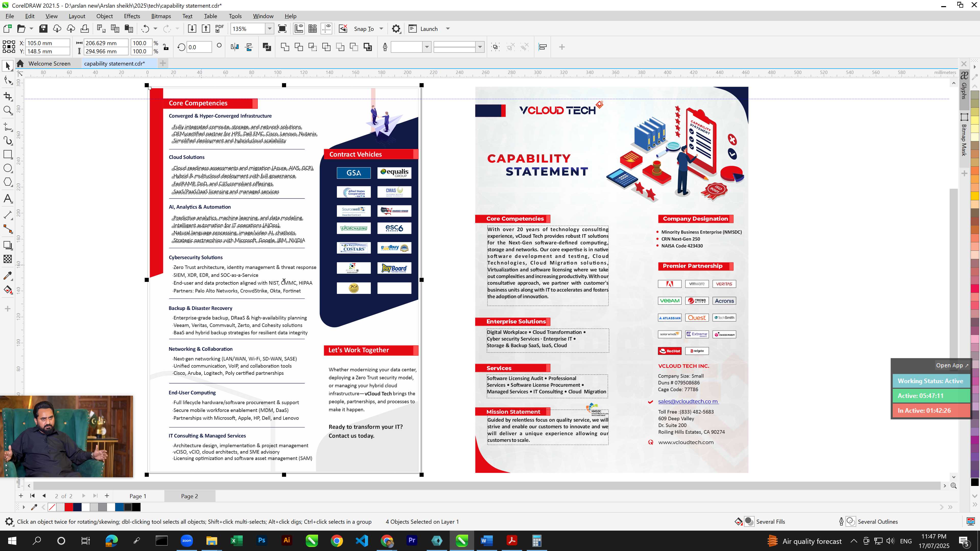Open the Snap To dropdown
980x551 pixels.
coord(381,29)
